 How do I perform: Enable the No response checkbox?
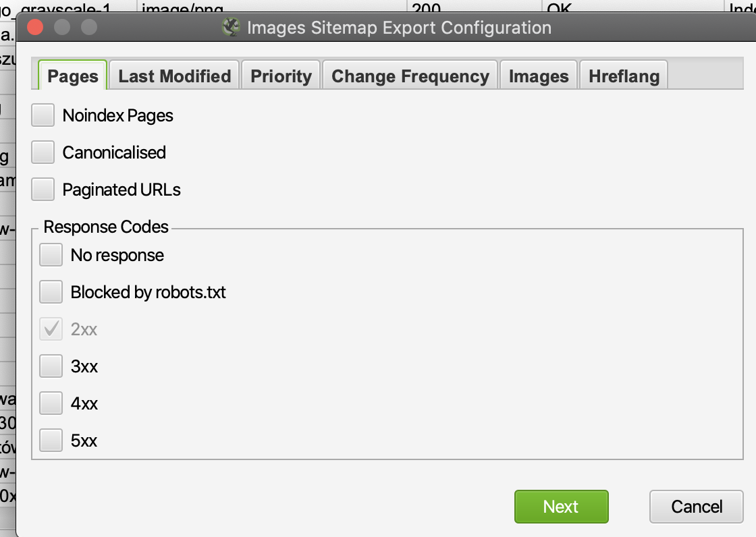[51, 255]
